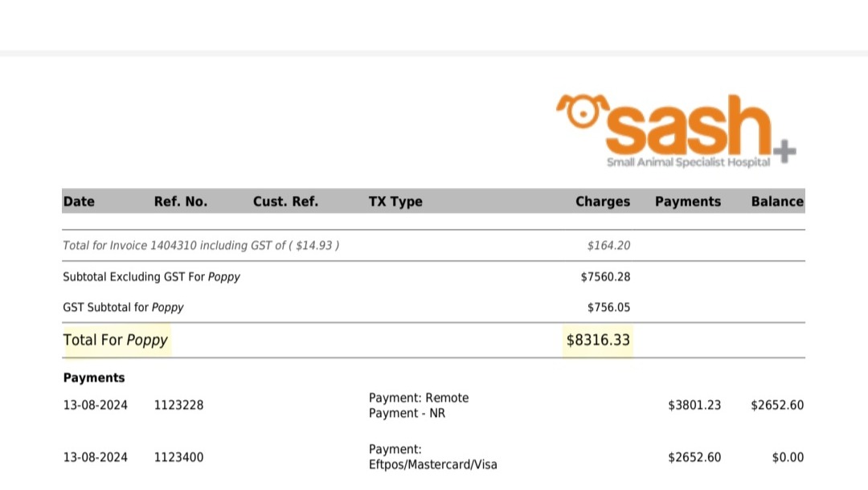This screenshot has height=490, width=868.
Task: Select the $7560.28 subtotal amount
Action: 605,277
